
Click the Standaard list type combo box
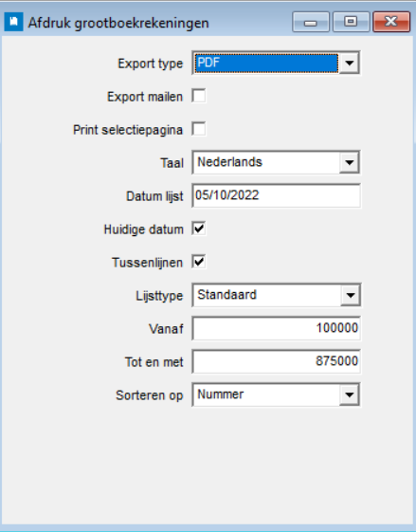(x=276, y=295)
